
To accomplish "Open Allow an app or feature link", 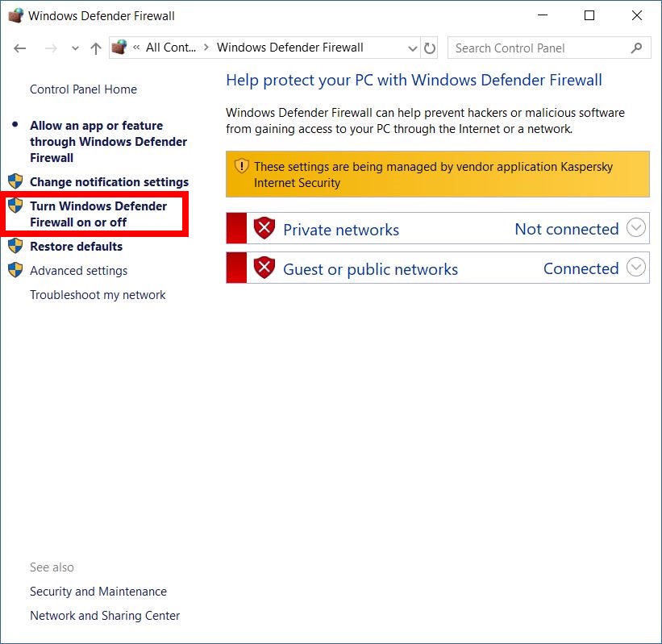I will coord(109,141).
